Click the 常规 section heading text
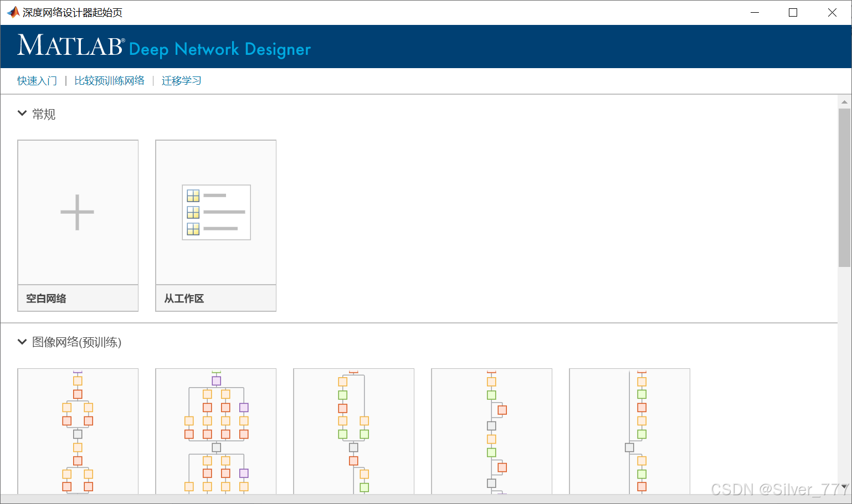The image size is (852, 504). (44, 114)
